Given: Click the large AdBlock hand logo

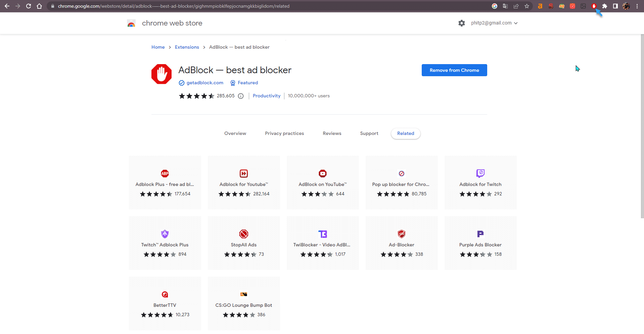Looking at the screenshot, I should click(162, 74).
